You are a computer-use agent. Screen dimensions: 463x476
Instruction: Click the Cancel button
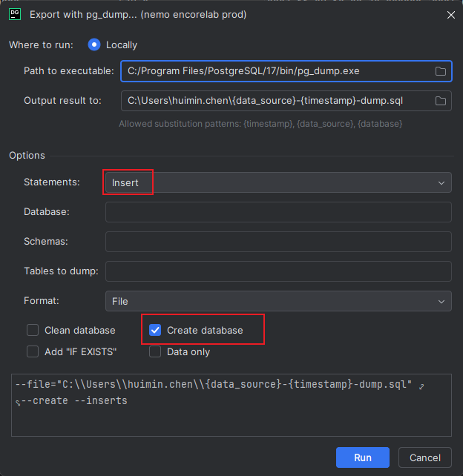(x=425, y=457)
